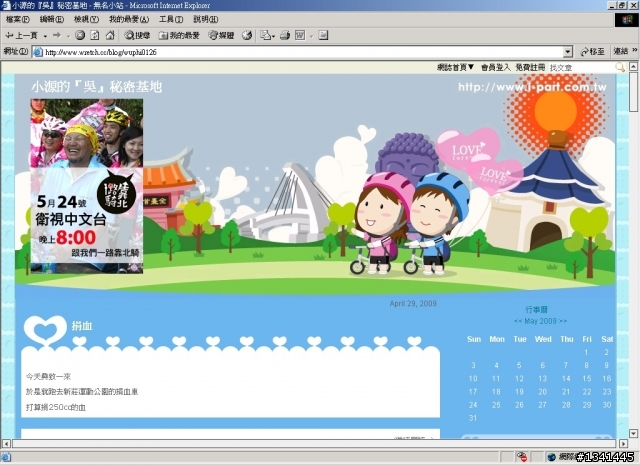Go to next month with >> arrow
Viewport: 640px width, 465px height.
point(563,321)
